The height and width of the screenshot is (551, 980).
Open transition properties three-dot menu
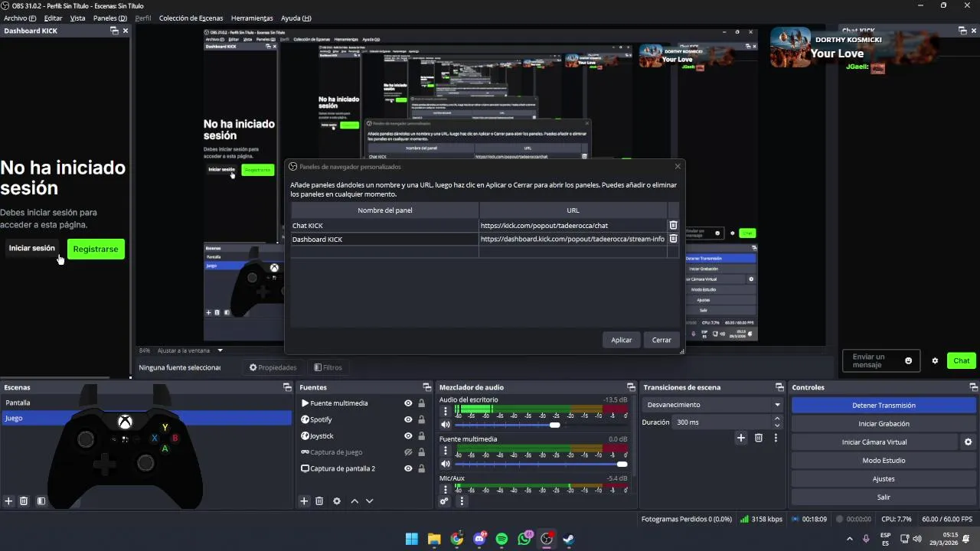pos(776,438)
